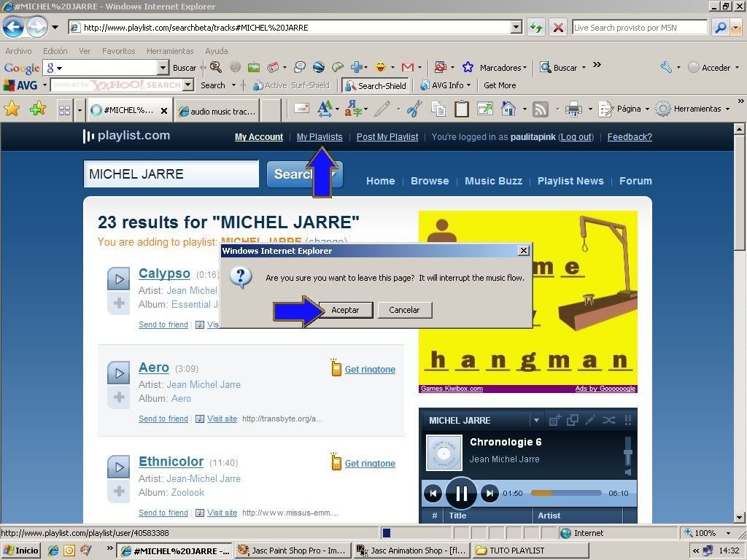Image resolution: width=747 pixels, height=560 pixels.
Task: Seek within the player's track progress bar
Action: (x=566, y=494)
